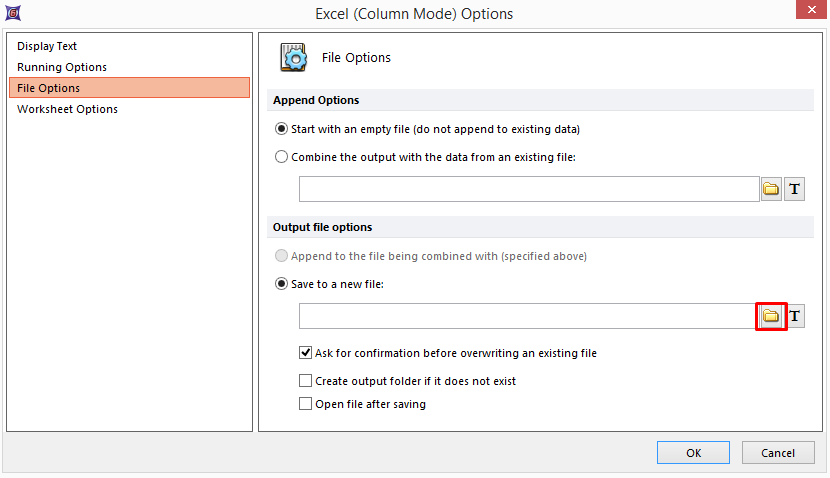Open the Display Text options page
Screen dimensions: 830x478
47,46
